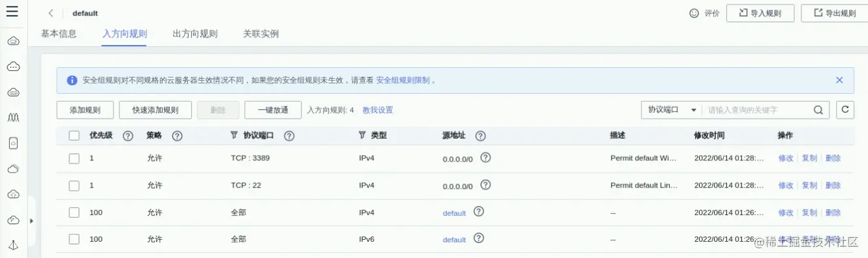Click the disabled 删除 toolbar button
This screenshot has width=868, height=258.
(218, 110)
